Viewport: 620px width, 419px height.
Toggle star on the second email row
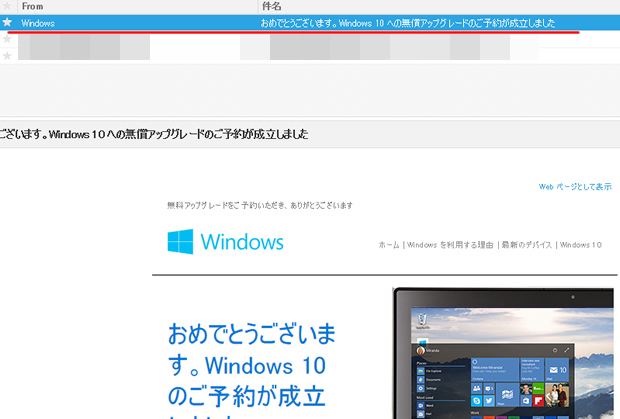coord(7,39)
